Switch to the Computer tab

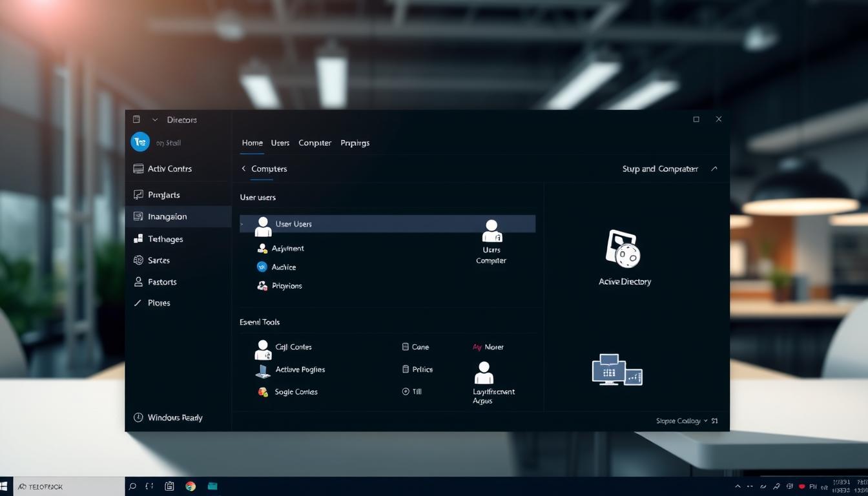[x=315, y=143]
